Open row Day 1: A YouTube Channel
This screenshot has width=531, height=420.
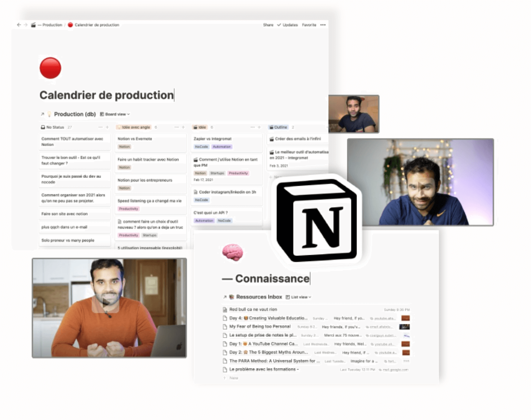pyautogui.click(x=316, y=344)
